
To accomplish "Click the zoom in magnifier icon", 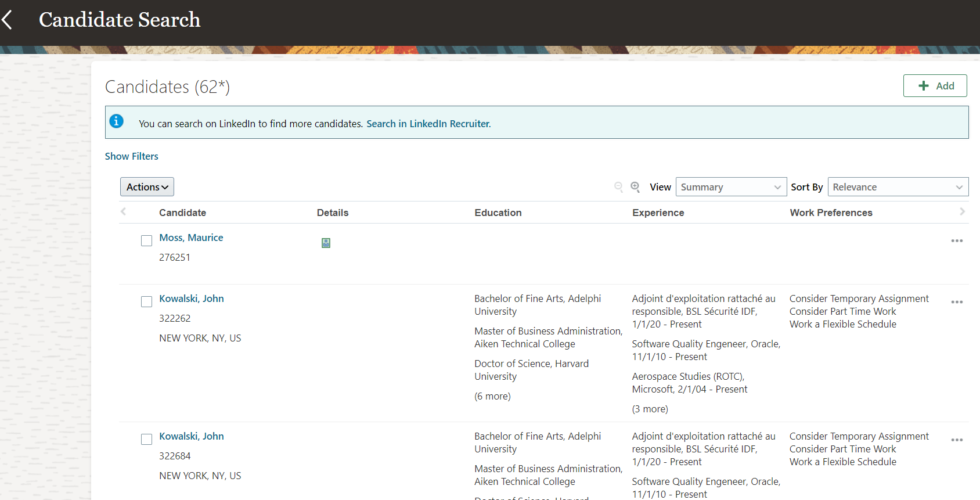I will (x=635, y=186).
